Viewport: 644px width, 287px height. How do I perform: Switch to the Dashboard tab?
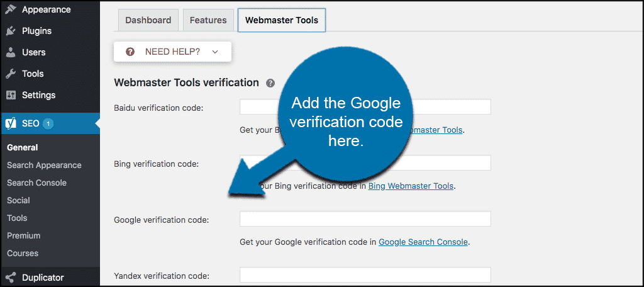click(148, 20)
